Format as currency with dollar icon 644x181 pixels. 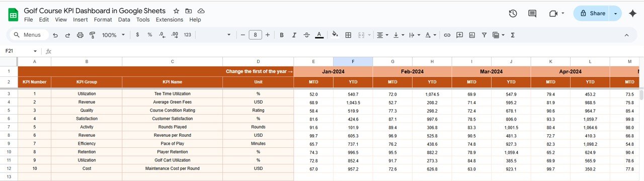pyautogui.click(x=137, y=35)
